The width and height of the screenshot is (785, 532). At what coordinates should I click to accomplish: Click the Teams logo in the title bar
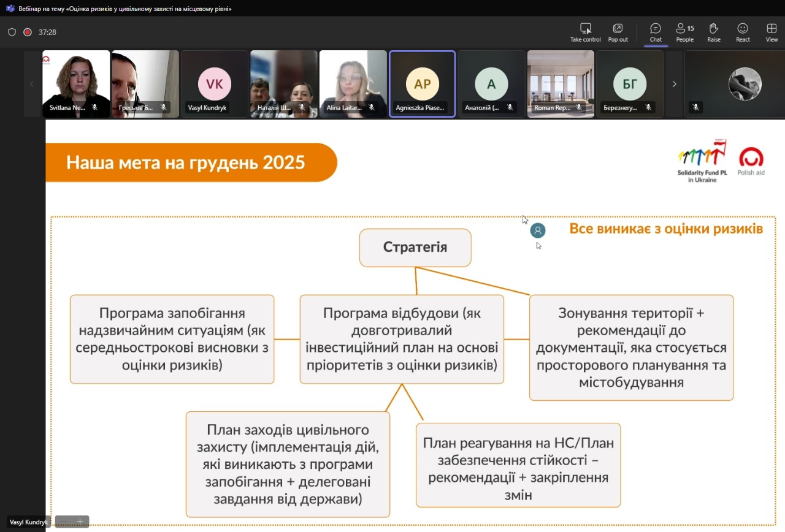click(10, 9)
